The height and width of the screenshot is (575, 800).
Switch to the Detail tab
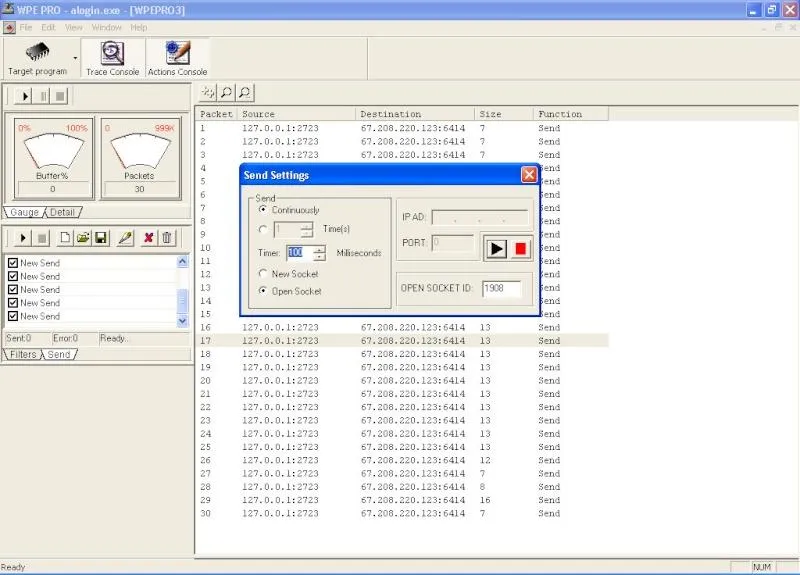(62, 212)
